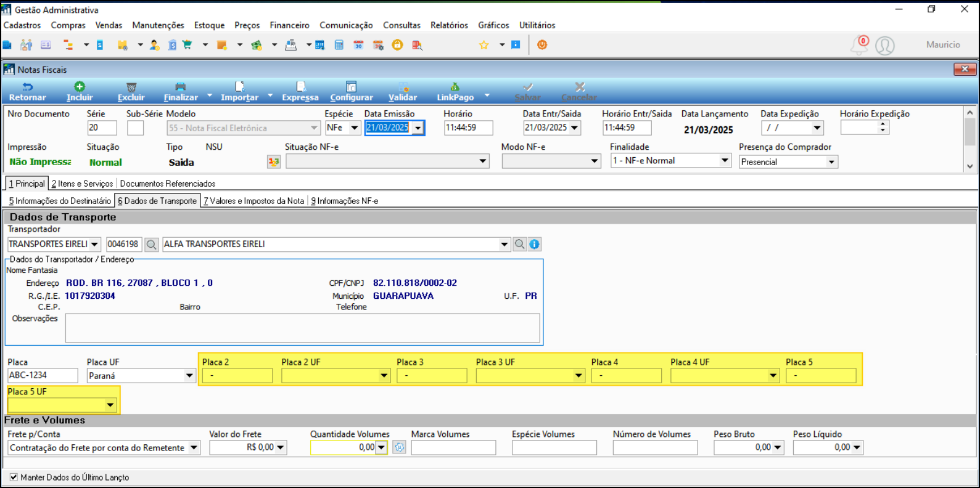
Task: Open 9 Informações NF-e tab
Action: click(x=344, y=201)
